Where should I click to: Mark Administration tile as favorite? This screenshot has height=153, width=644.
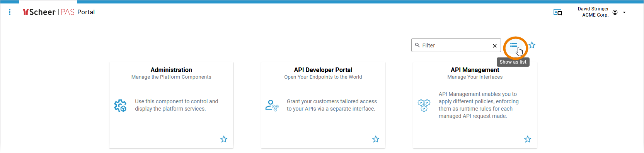(x=224, y=139)
